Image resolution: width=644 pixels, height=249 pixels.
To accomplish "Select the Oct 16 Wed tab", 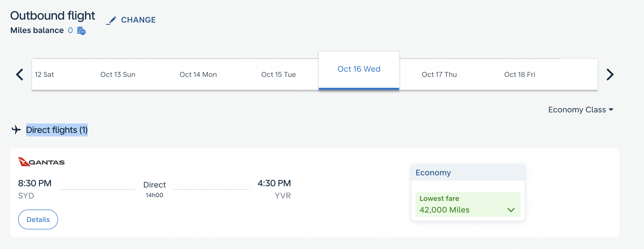I will [359, 69].
